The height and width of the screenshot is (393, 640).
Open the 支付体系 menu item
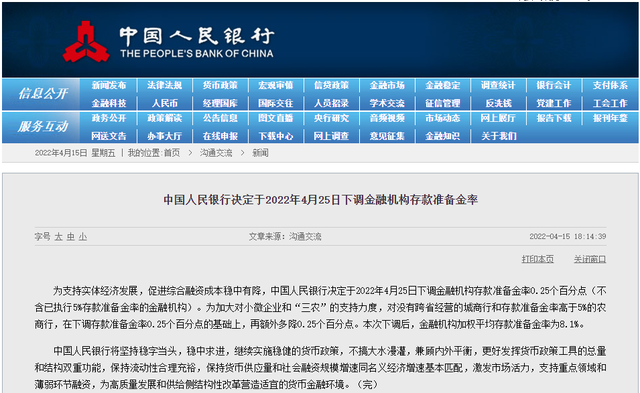pyautogui.click(x=610, y=85)
